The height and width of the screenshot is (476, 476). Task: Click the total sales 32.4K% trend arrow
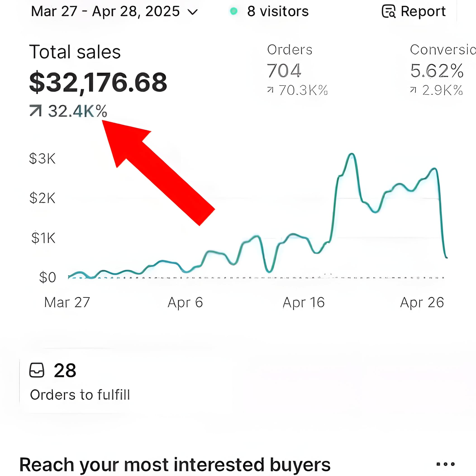point(36,111)
